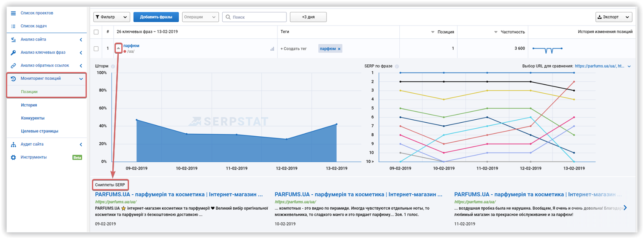
Task: Open the PARFUMS.UA snippet title dated 09-02-2019
Action: click(x=179, y=194)
